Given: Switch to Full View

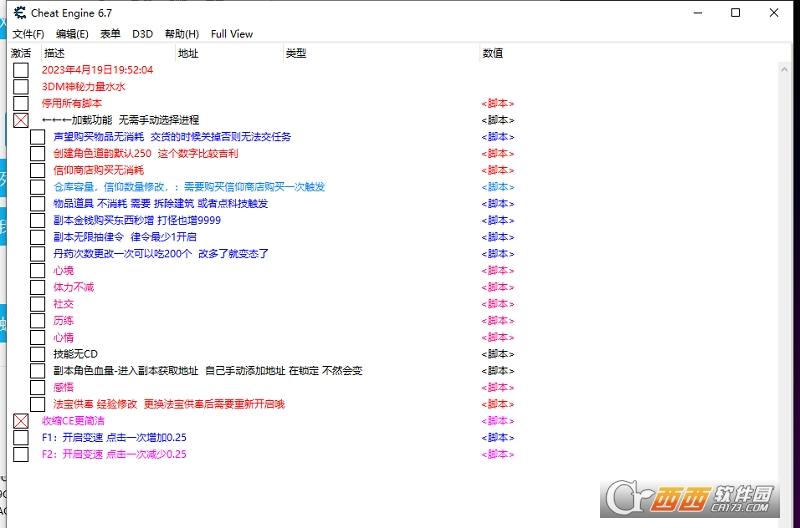Looking at the screenshot, I should tap(232, 34).
